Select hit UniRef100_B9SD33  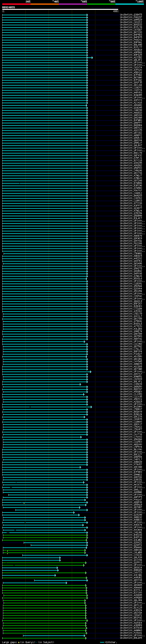(x=131, y=25)
